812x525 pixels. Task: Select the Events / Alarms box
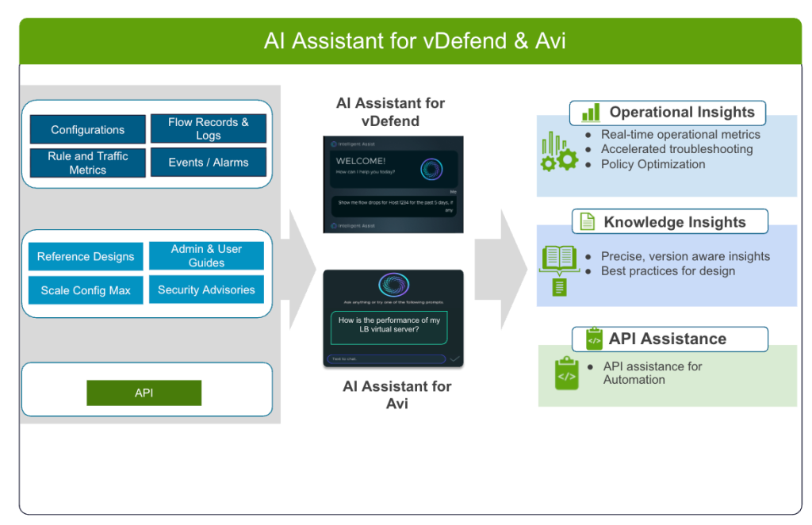coord(209,162)
